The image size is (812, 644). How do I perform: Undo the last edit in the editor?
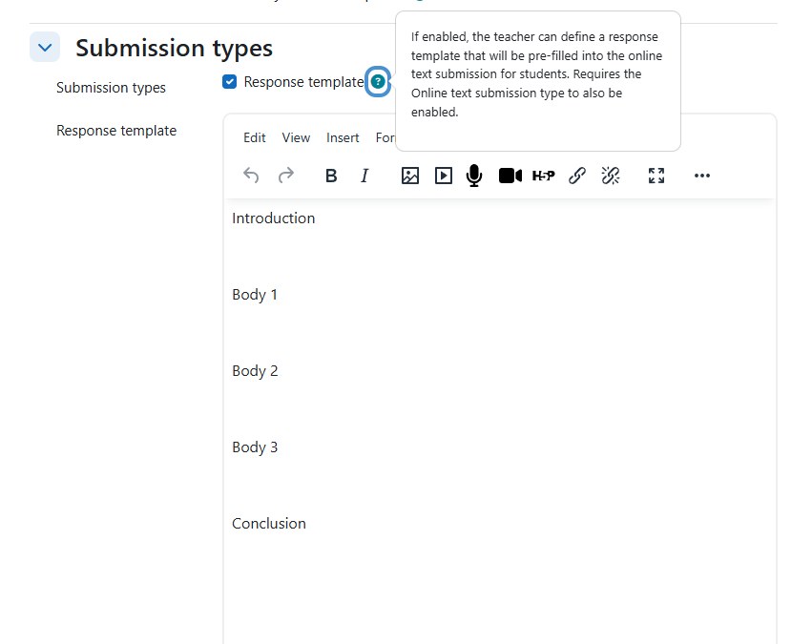251,176
